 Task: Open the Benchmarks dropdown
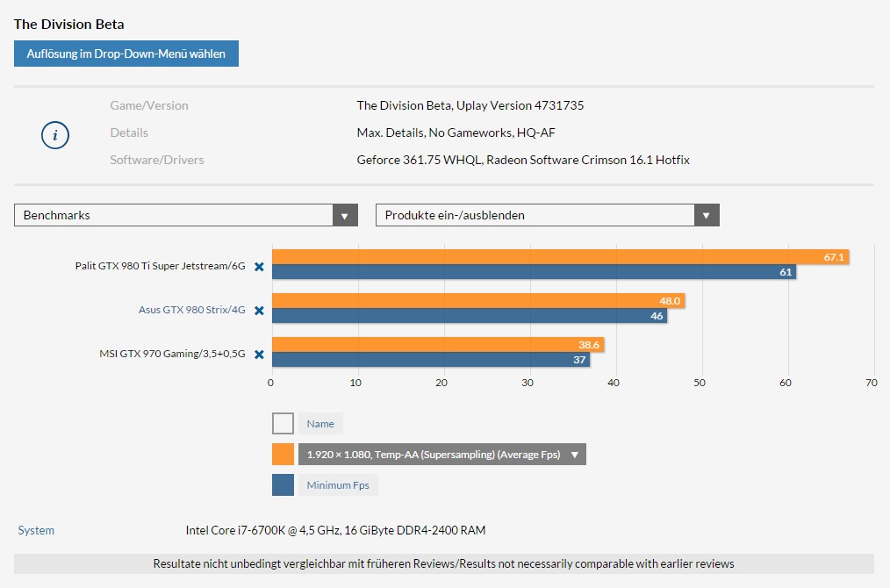click(185, 215)
